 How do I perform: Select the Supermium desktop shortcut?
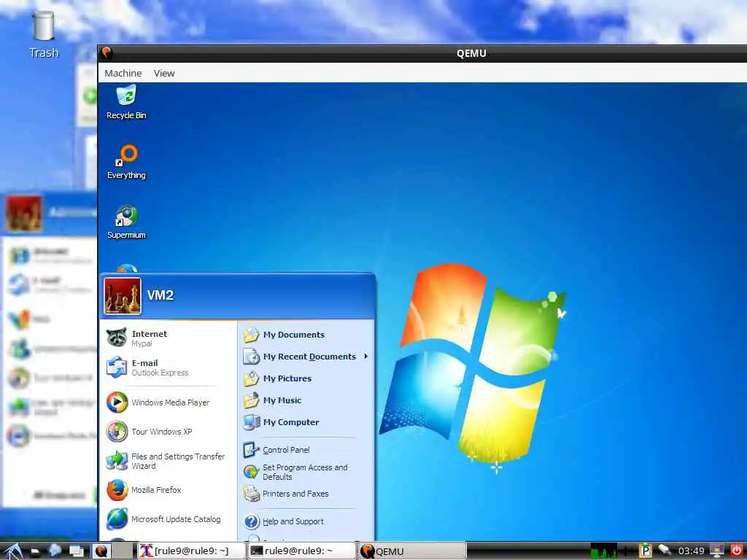point(126,222)
